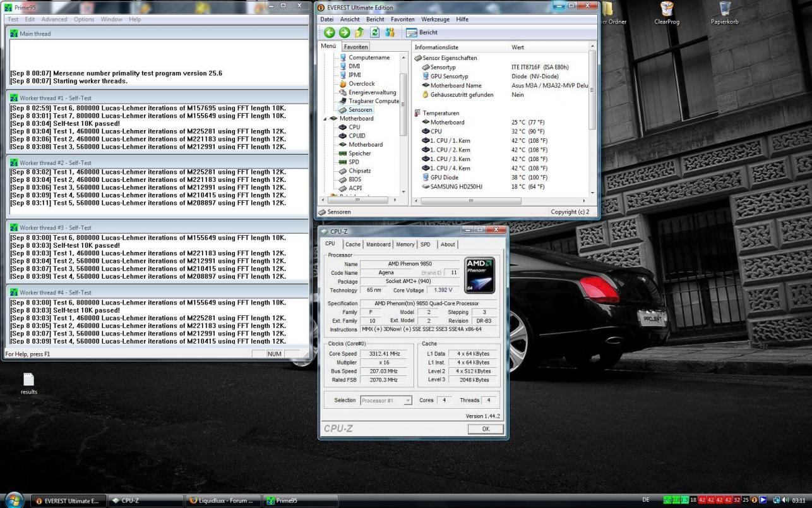Open the Edit menu in Prime95
The width and height of the screenshot is (812, 508).
30,20
